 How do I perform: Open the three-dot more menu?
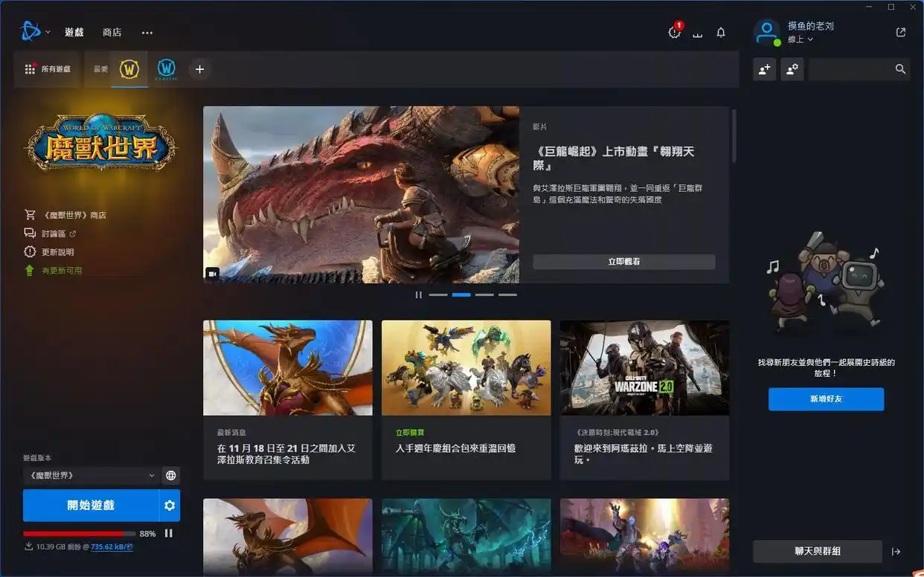pyautogui.click(x=147, y=32)
